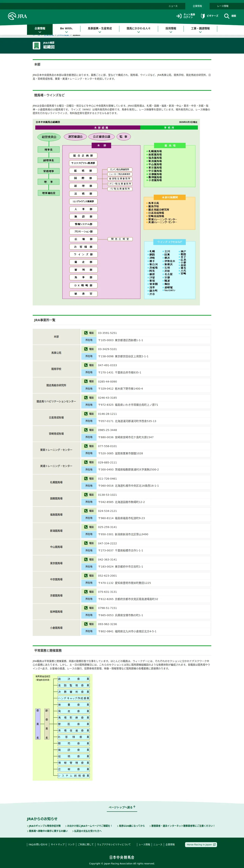
Task: Click the phone icon in the 京都競馬場 row
Action: (x=86, y=592)
